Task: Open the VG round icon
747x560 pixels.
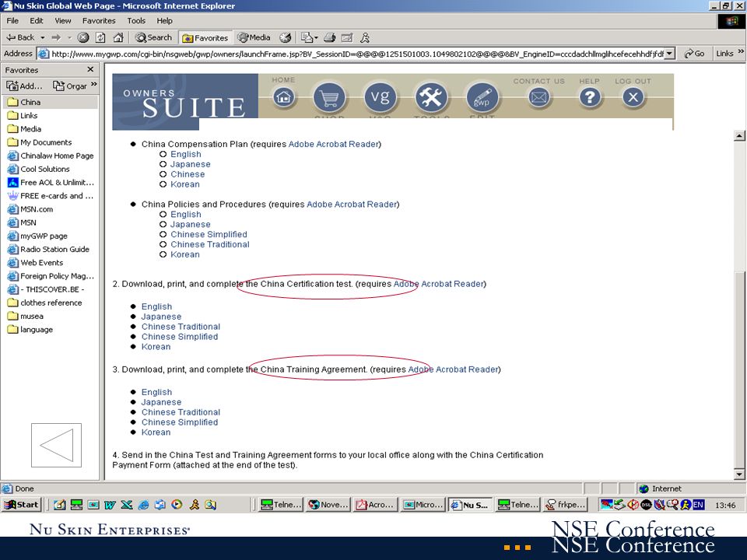Action: coord(380,97)
